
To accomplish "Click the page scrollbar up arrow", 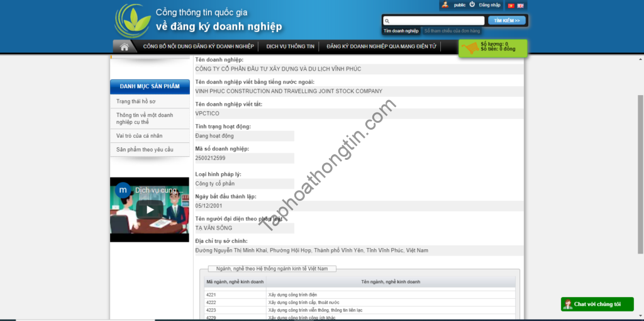I will coord(640,60).
